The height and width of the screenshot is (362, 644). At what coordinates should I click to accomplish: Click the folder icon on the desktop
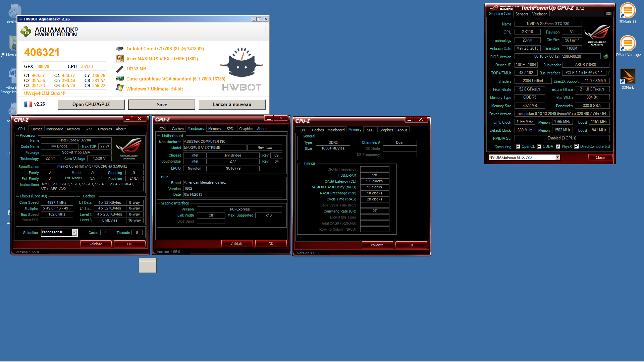point(13,44)
